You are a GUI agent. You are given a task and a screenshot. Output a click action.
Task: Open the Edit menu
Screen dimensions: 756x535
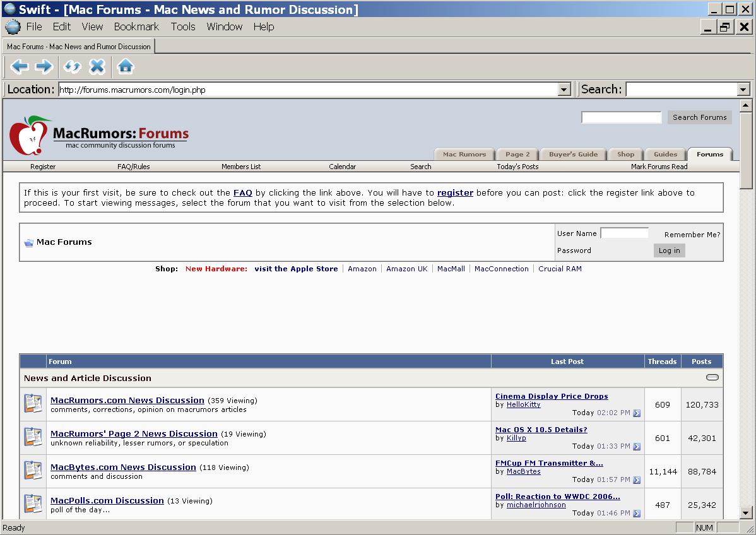coord(62,27)
